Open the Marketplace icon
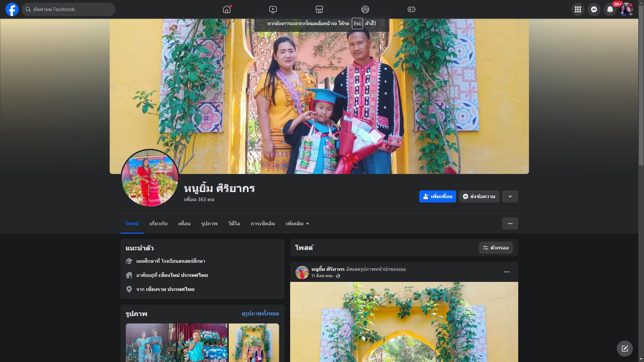Image resolution: width=644 pixels, height=362 pixels. [319, 9]
